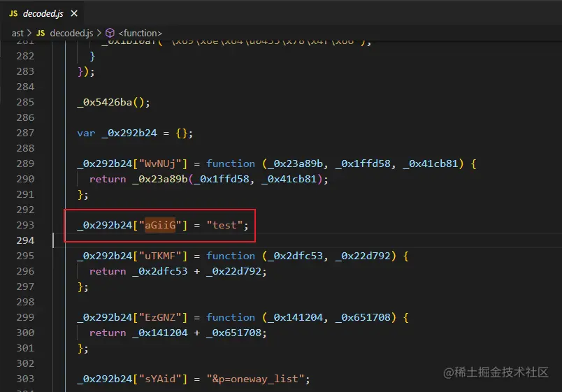Click the "EzGNZ" key string
This screenshot has width=562, height=392.
coord(160,317)
